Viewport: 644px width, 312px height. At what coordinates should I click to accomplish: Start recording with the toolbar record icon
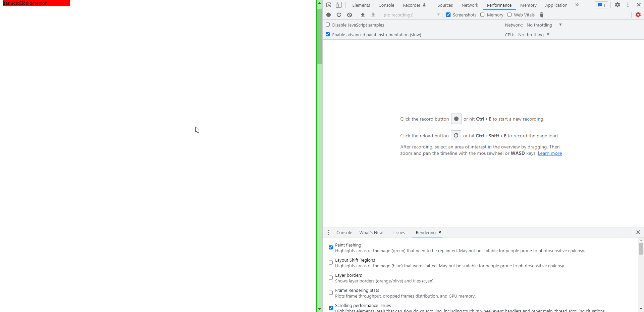329,15
